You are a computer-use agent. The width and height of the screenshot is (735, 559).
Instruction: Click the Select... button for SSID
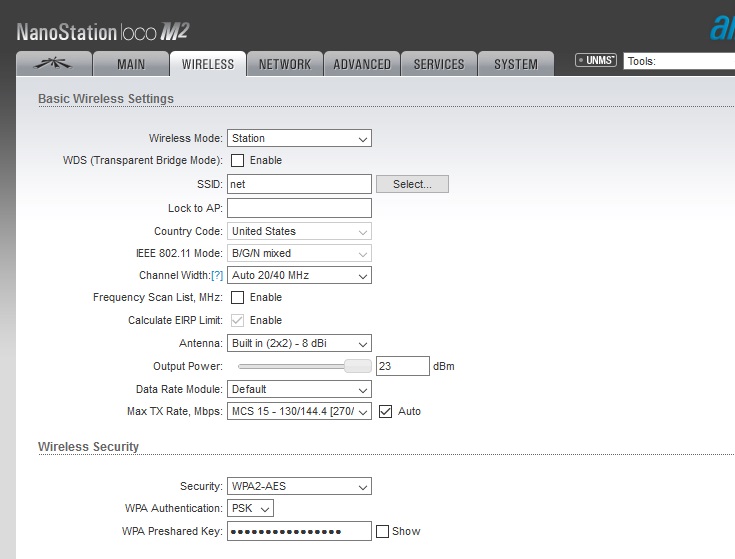click(412, 184)
